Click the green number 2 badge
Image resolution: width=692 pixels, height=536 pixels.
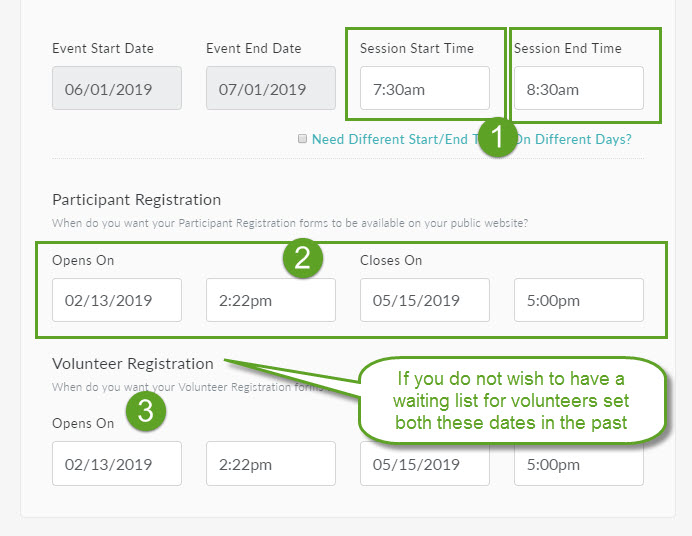[301, 257]
